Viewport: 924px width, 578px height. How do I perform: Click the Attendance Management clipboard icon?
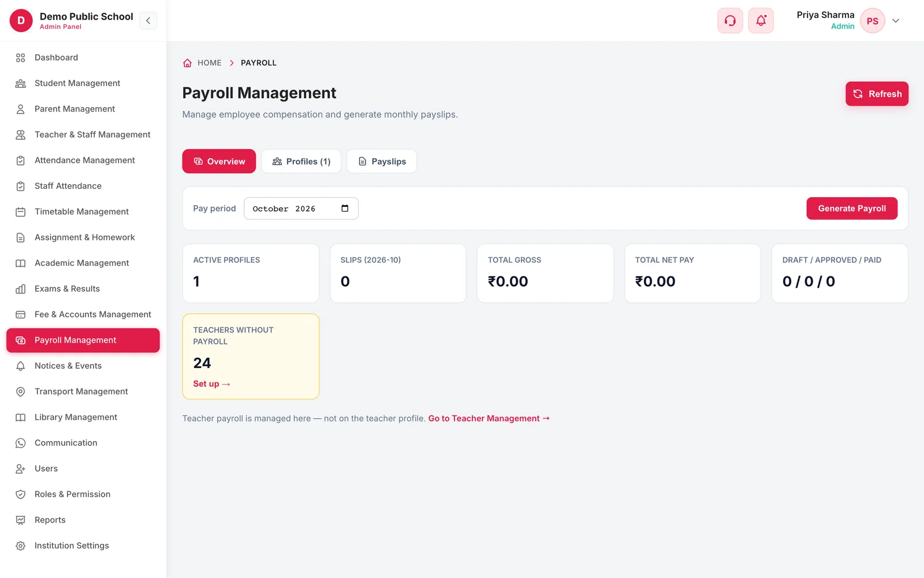point(21,161)
